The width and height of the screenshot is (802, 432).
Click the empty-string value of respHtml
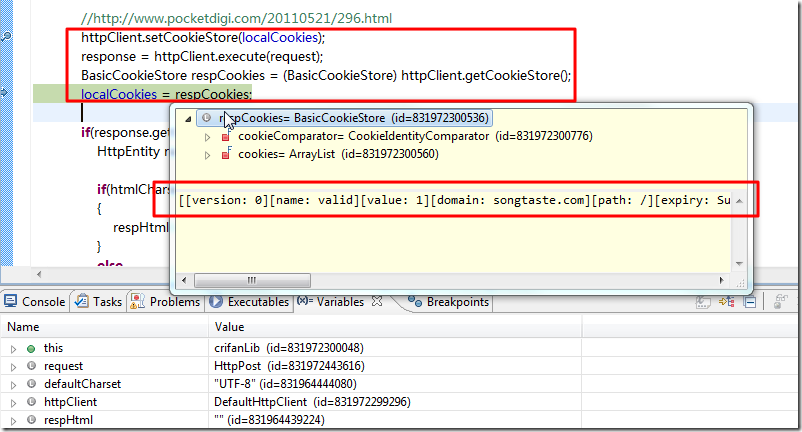point(270,420)
